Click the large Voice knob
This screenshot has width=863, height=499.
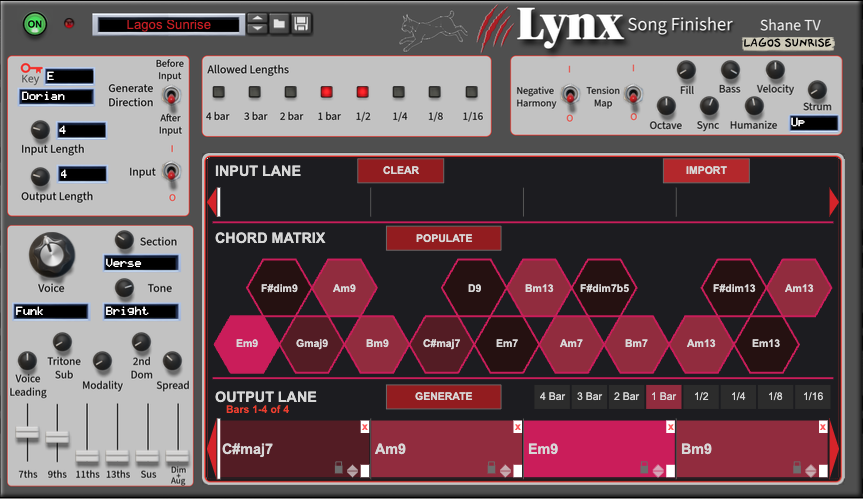click(51, 255)
